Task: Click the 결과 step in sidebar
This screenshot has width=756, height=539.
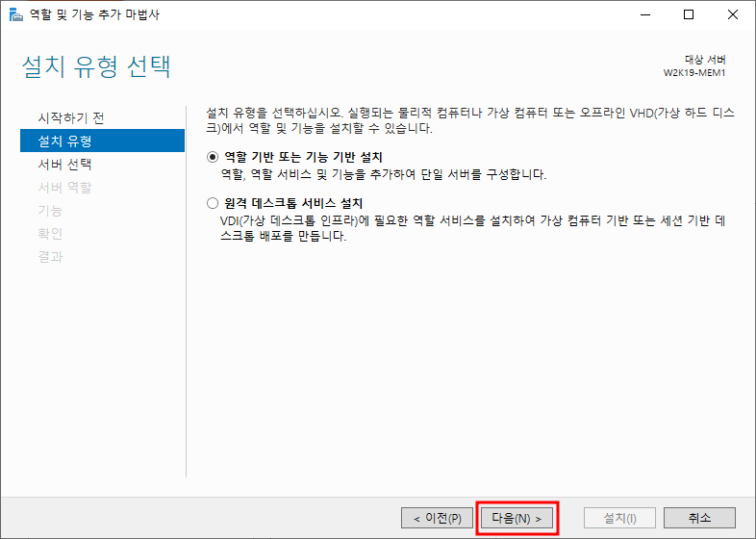Action: pyautogui.click(x=50, y=257)
